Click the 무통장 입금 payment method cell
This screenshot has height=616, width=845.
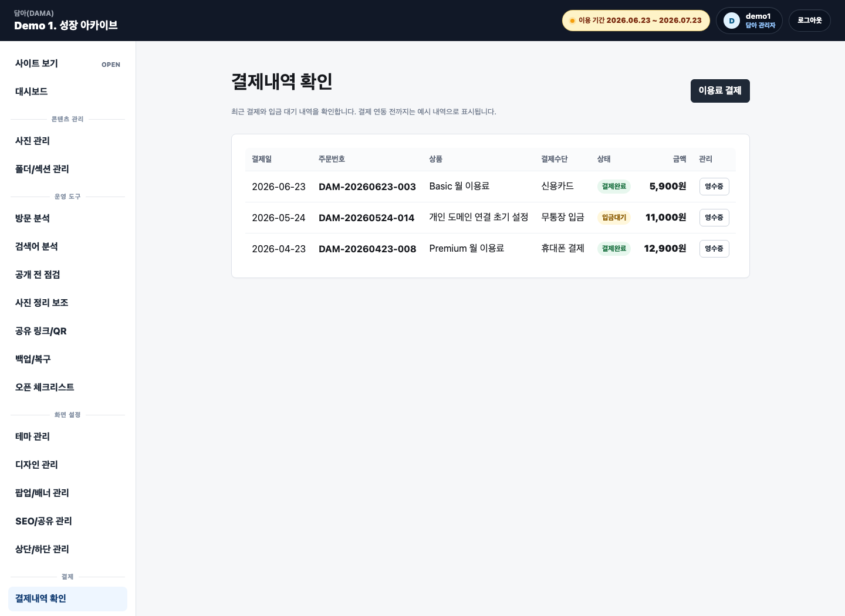click(x=563, y=217)
